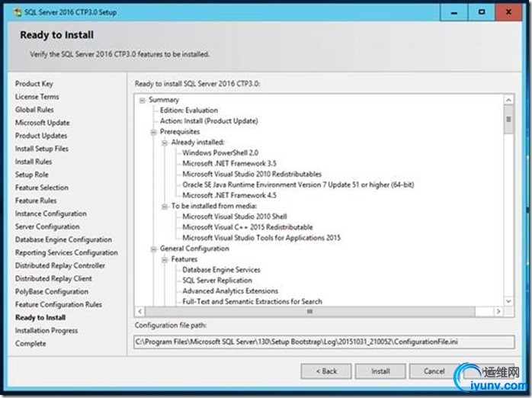Image resolution: width=532 pixels, height=398 pixels.
Task: Select the Microsoft Update step
Action: (43, 123)
